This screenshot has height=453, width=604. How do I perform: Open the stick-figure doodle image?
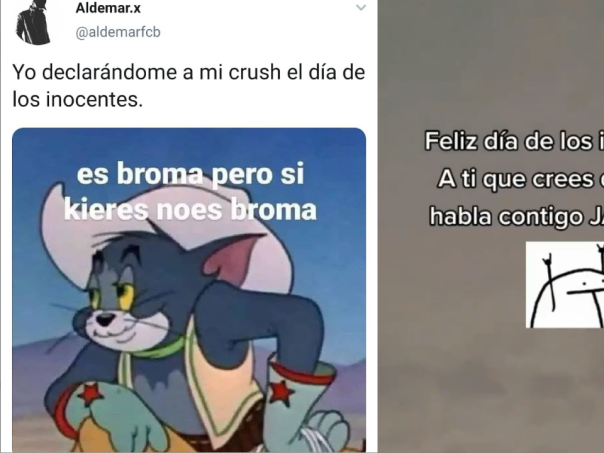565,285
